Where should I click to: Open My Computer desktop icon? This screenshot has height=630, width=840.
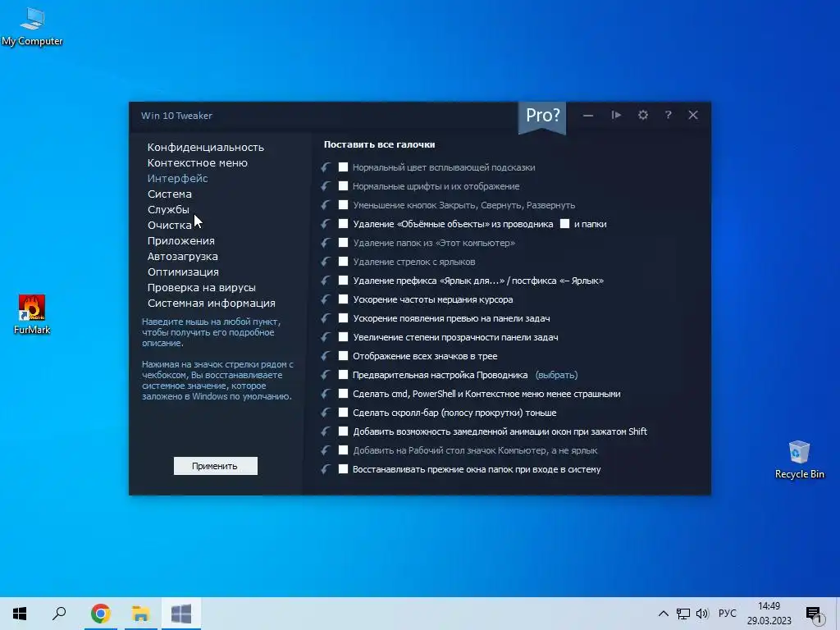(x=32, y=27)
